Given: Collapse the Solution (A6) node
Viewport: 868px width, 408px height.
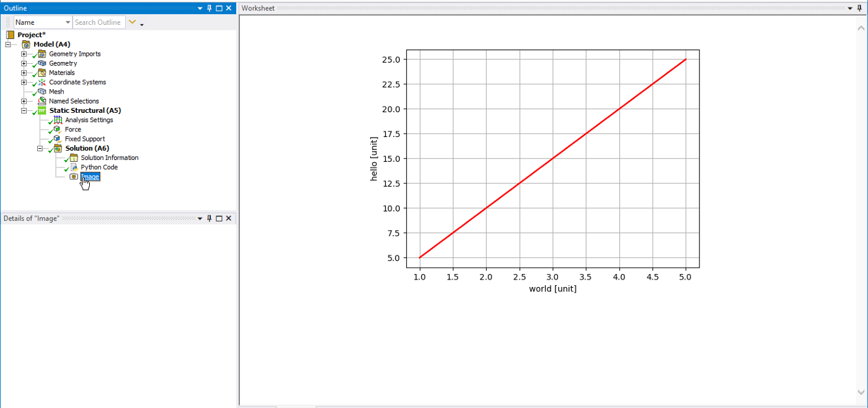Looking at the screenshot, I should coord(40,148).
